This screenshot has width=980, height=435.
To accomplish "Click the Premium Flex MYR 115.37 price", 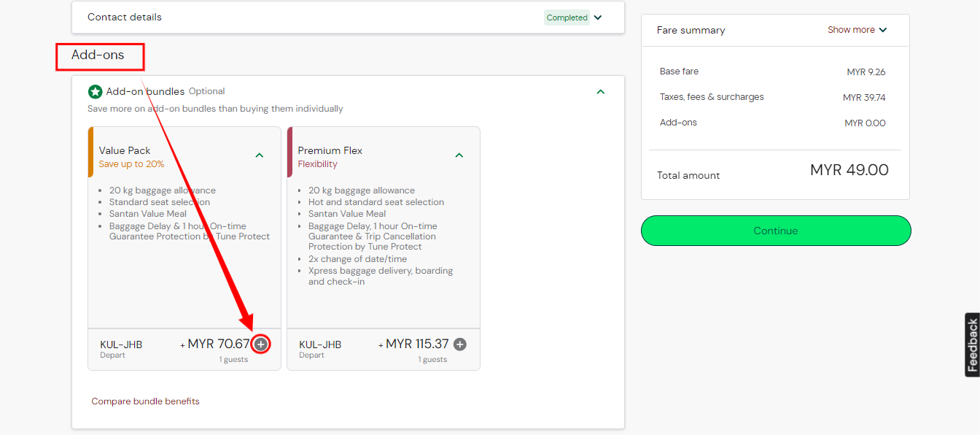I will pos(417,344).
